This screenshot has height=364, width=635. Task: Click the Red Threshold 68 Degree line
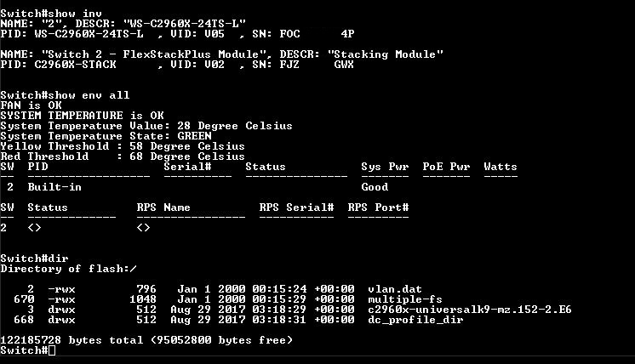(123, 156)
